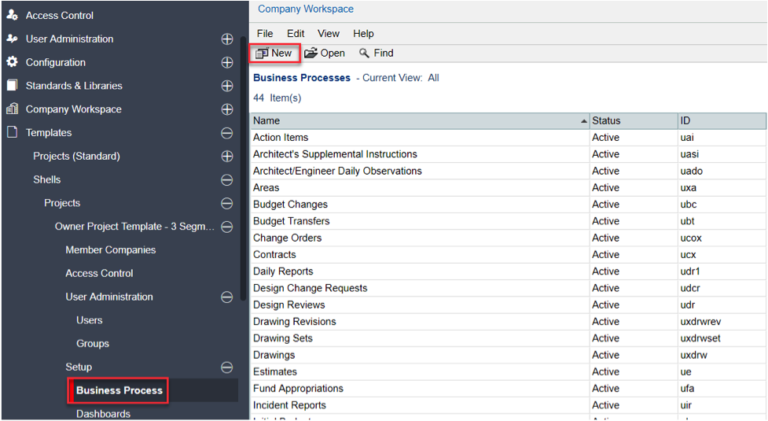Open the File menu
This screenshot has width=768, height=421.
click(265, 33)
